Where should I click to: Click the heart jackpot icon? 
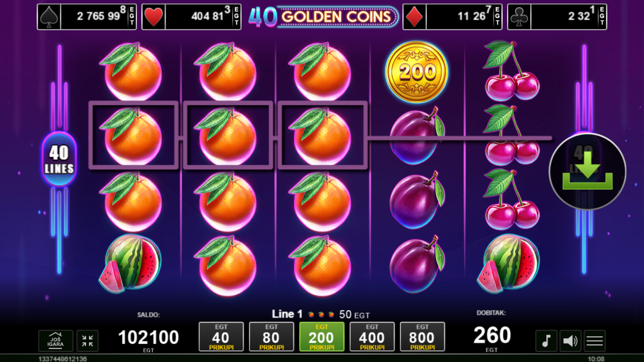pos(154,17)
